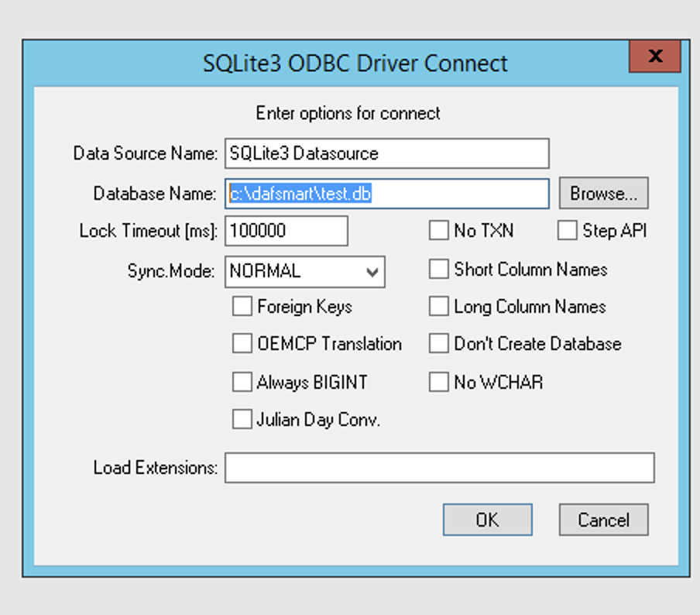The width and height of the screenshot is (700, 615).
Task: Open the Sync.Mode dropdown
Action: pyautogui.click(x=305, y=272)
